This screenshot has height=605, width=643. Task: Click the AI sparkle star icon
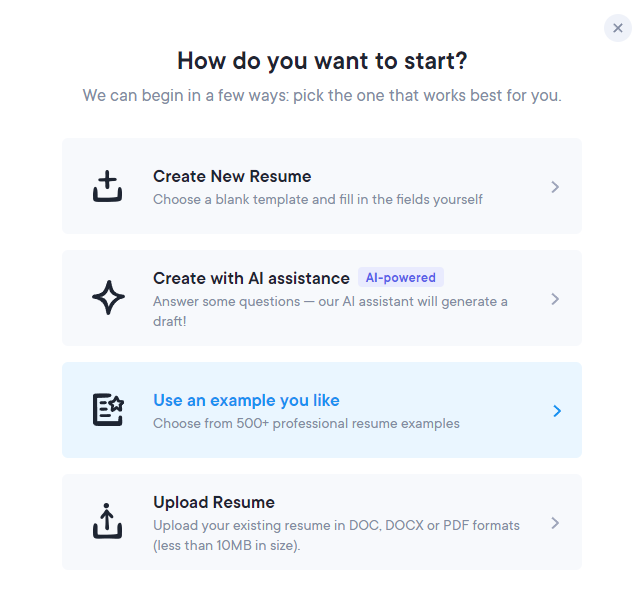tap(108, 298)
